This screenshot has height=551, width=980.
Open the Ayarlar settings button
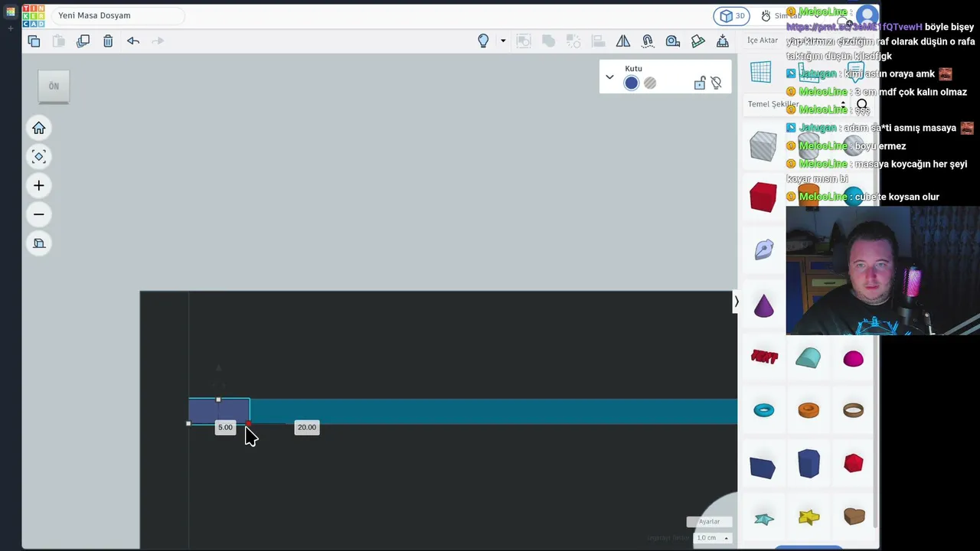[x=709, y=522]
